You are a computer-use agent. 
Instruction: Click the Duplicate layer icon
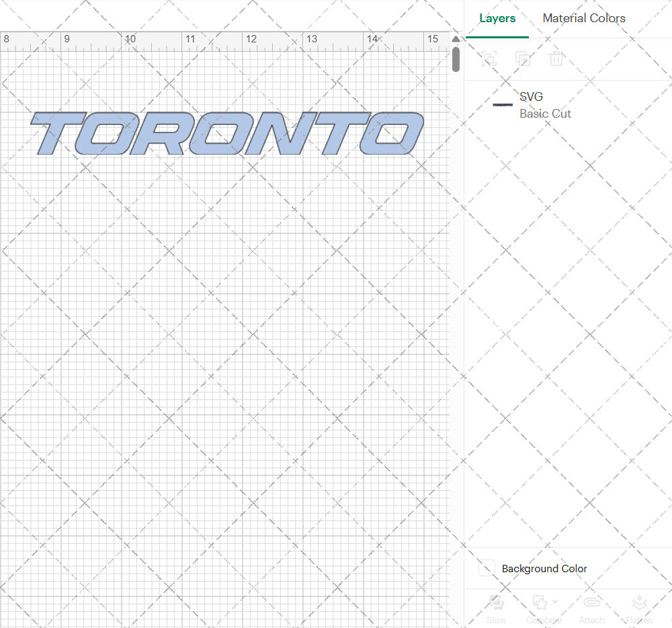tap(522, 58)
